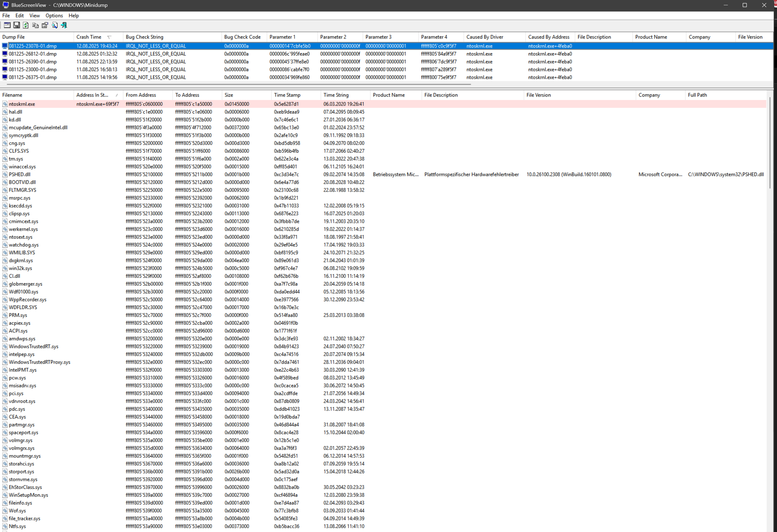Refresh the dump list via toolbar
Viewport: 777px width, 532px height.
click(x=26, y=25)
